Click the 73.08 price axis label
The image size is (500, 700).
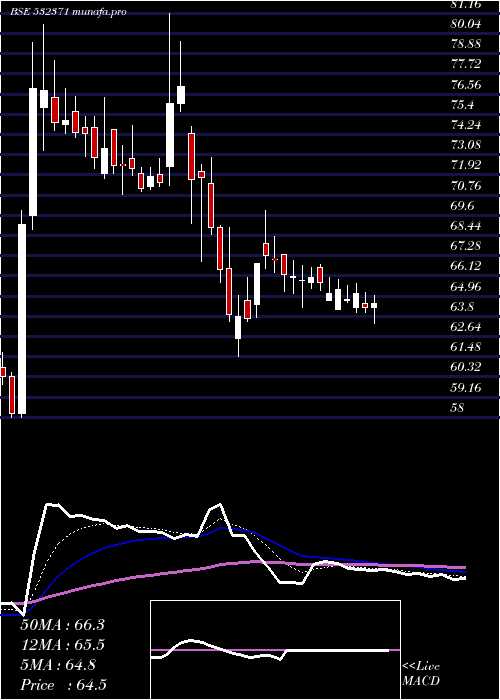[466, 145]
